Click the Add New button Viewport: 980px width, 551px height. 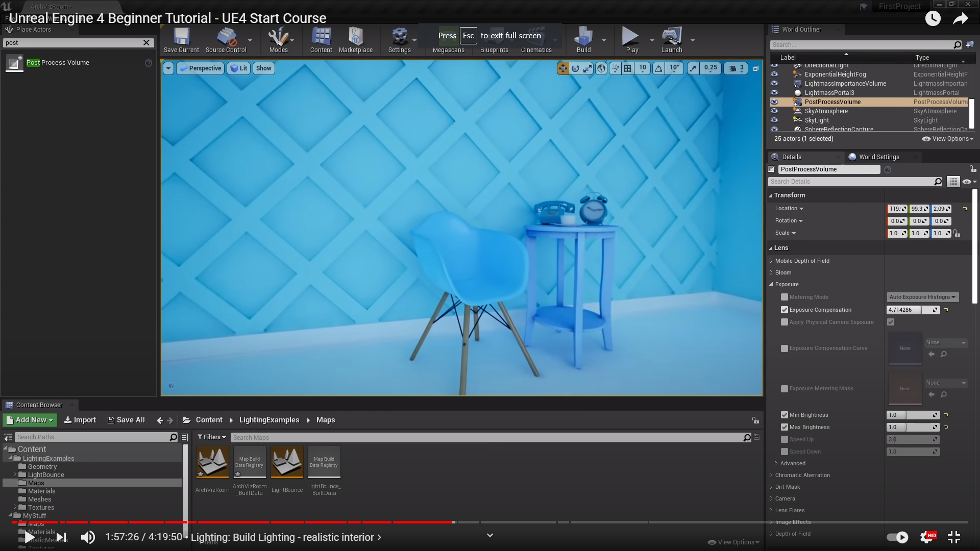coord(30,420)
